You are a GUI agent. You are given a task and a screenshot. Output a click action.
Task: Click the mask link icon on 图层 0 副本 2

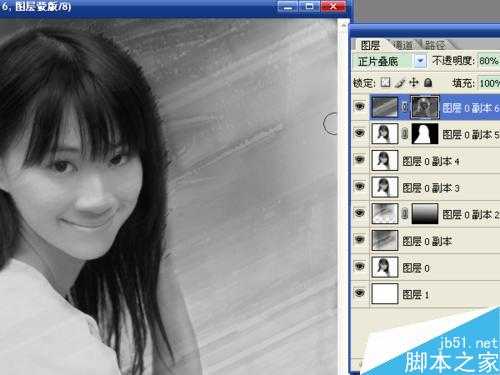(x=404, y=214)
